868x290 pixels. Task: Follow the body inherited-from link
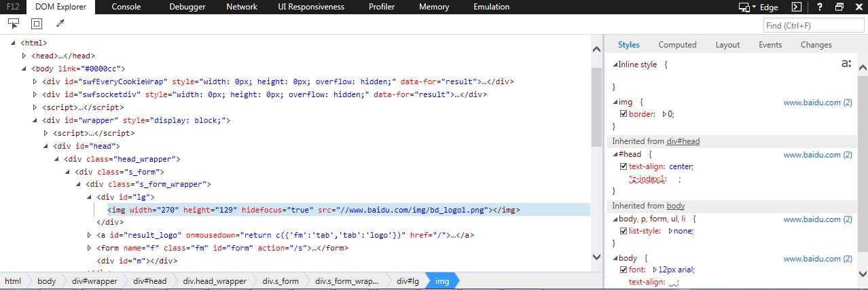pyautogui.click(x=676, y=206)
